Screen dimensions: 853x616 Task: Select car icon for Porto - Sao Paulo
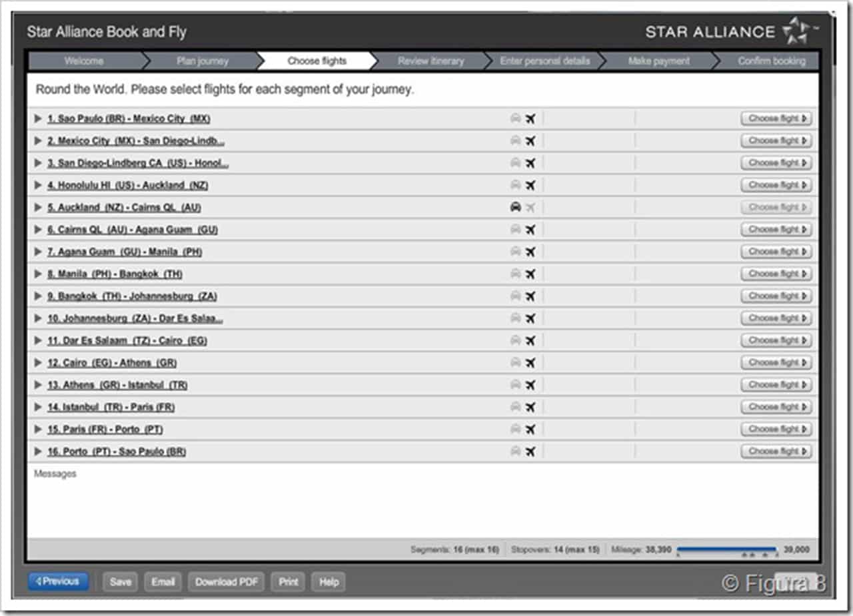515,452
